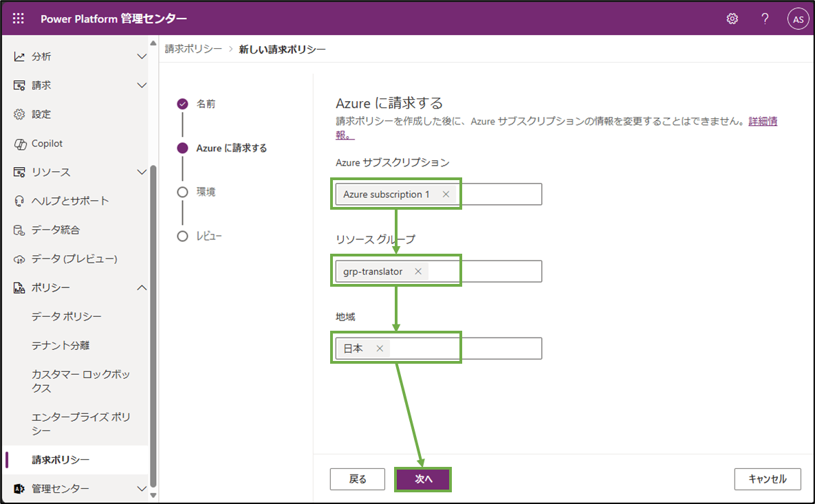Screen dimensions: 815x504
Task: Collapse the ポリシー menu chevron
Action: click(142, 288)
